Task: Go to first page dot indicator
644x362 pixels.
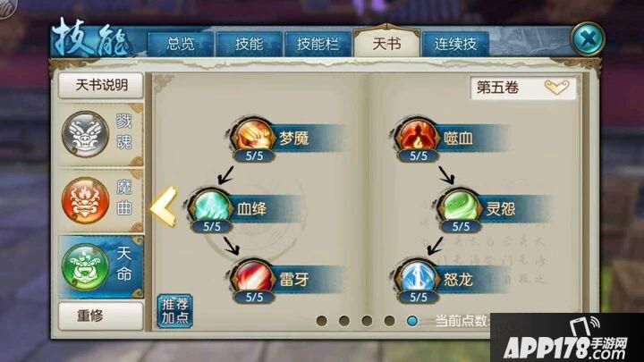Action: pyautogui.click(x=322, y=321)
